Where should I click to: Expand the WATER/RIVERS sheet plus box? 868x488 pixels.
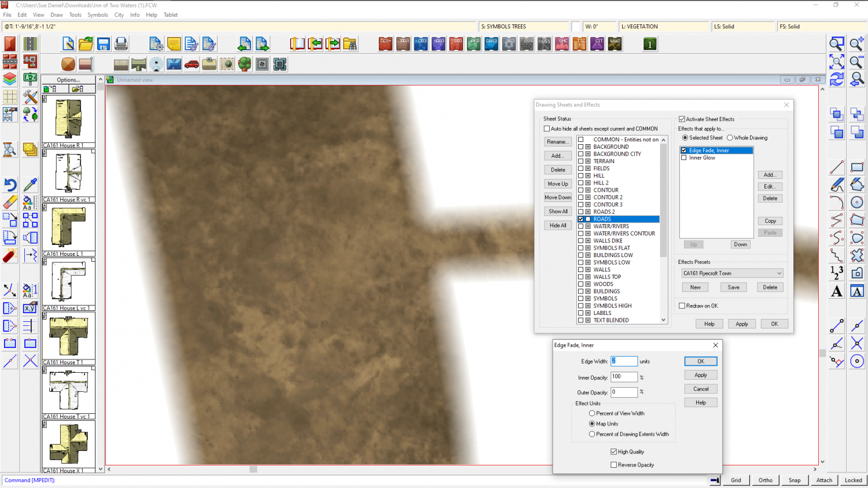[588, 226]
